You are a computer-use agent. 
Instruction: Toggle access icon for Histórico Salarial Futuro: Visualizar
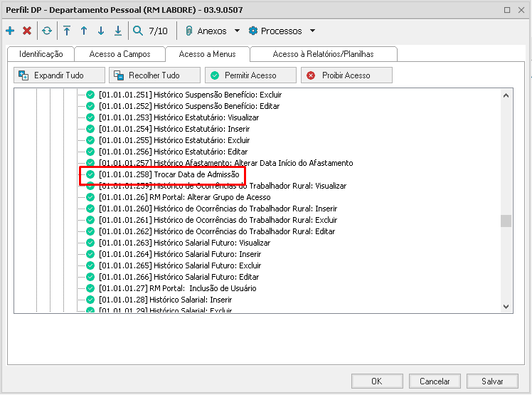coord(90,243)
